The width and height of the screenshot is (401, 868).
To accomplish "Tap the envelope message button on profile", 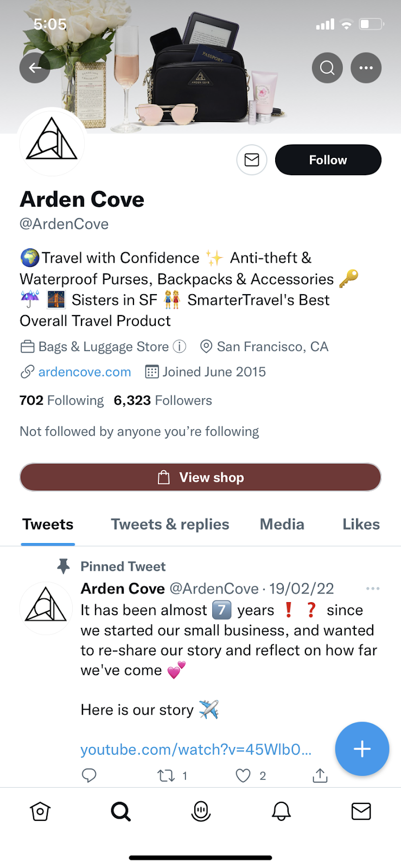I will tap(252, 160).
